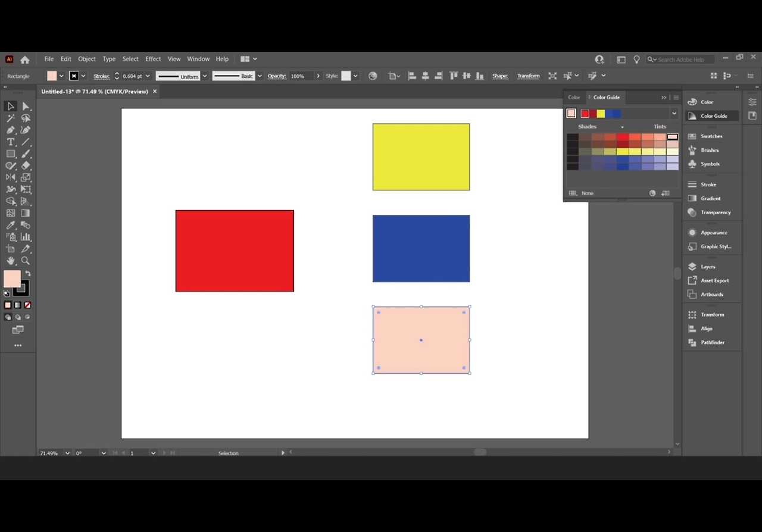The width and height of the screenshot is (762, 532).
Task: Click the Opacity value field
Action: click(x=301, y=76)
